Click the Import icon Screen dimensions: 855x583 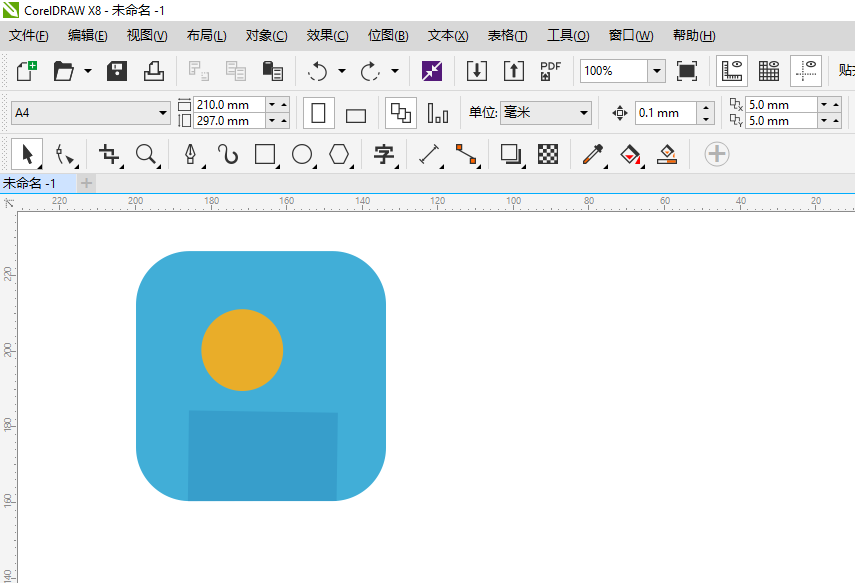477,71
